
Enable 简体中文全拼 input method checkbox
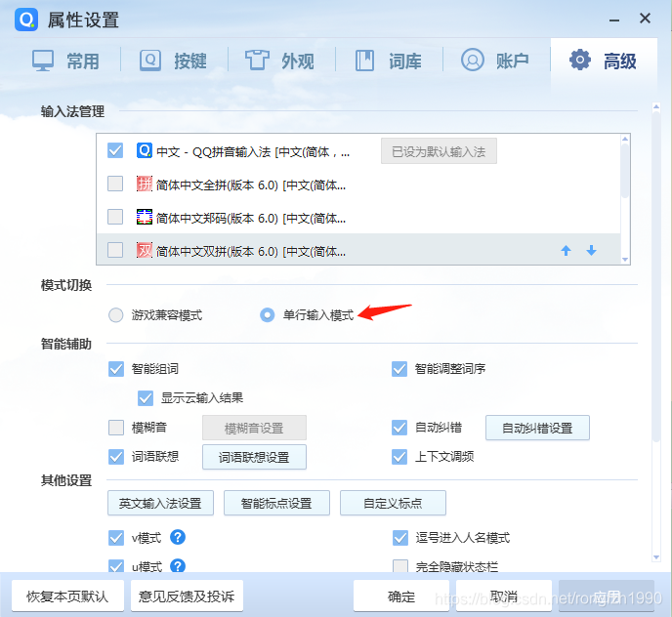[115, 184]
